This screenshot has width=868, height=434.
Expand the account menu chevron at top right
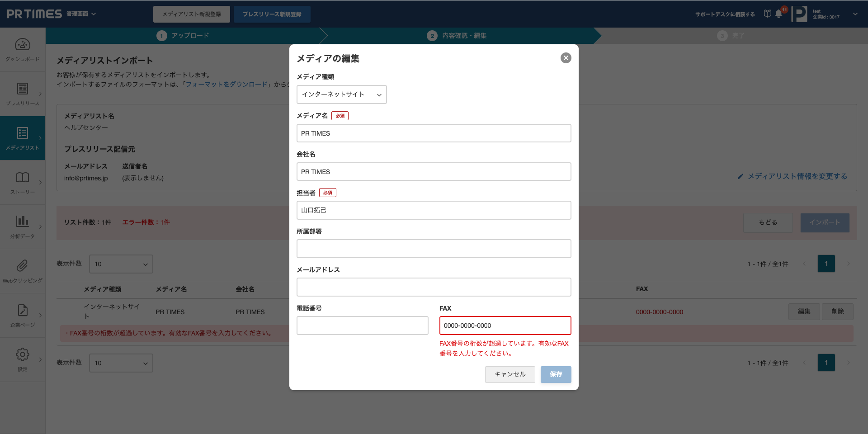click(x=855, y=14)
